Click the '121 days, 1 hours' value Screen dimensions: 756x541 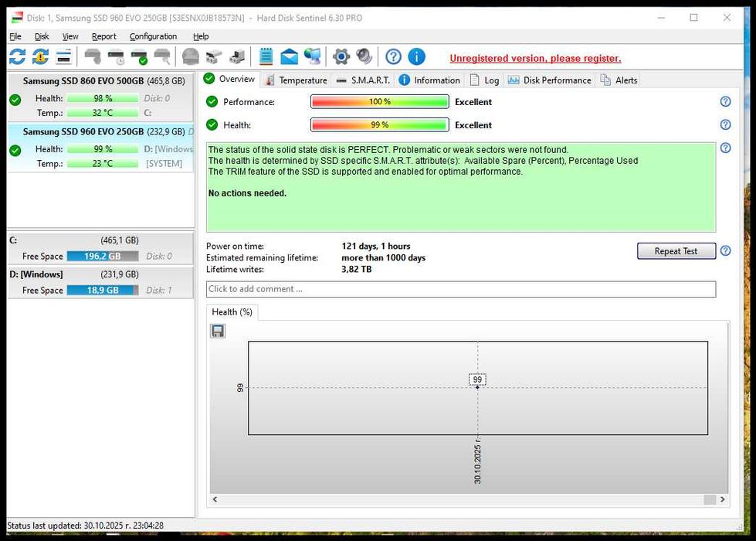pos(375,246)
